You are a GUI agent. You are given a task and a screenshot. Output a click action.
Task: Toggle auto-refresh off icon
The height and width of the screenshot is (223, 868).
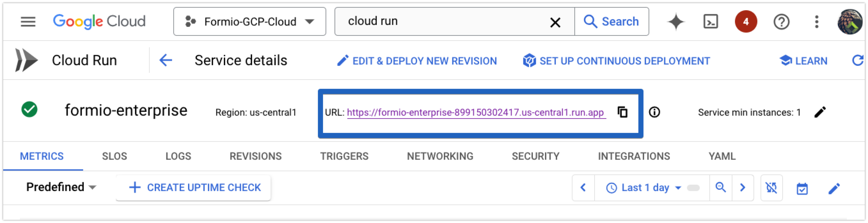[x=771, y=188]
